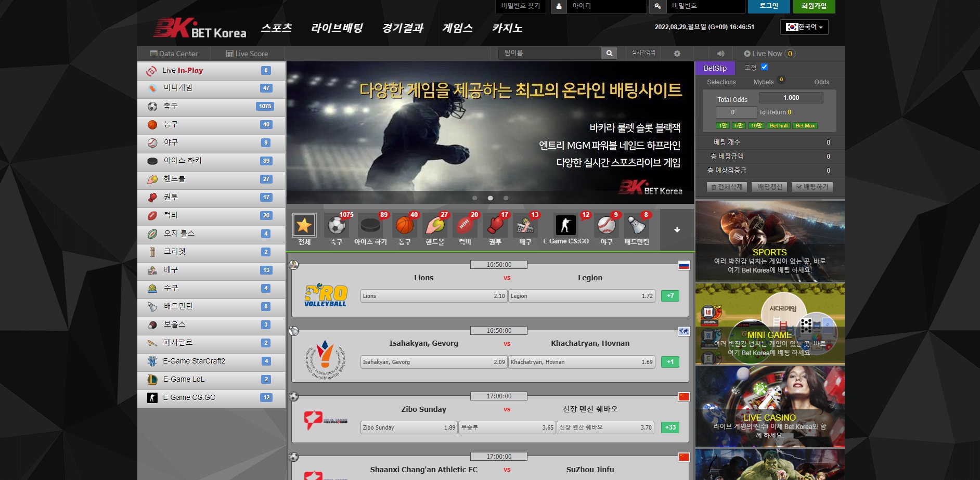Expand +33 markets for Zibo Sunday match
This screenshot has width=980, height=480.
(670, 427)
